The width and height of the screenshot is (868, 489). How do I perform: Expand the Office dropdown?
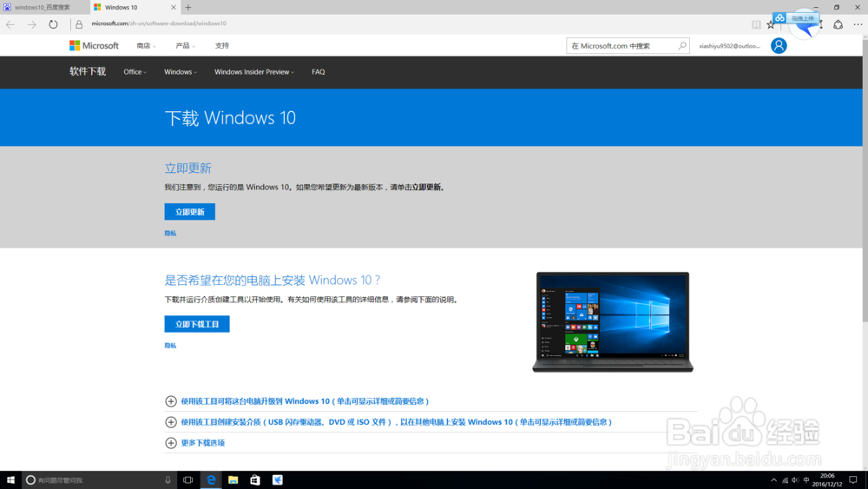point(135,72)
